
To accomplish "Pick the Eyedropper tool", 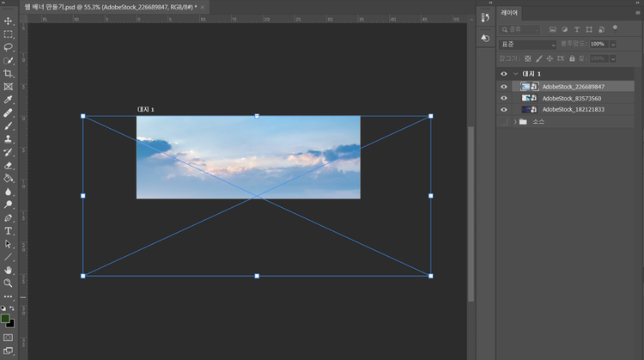I will click(9, 100).
